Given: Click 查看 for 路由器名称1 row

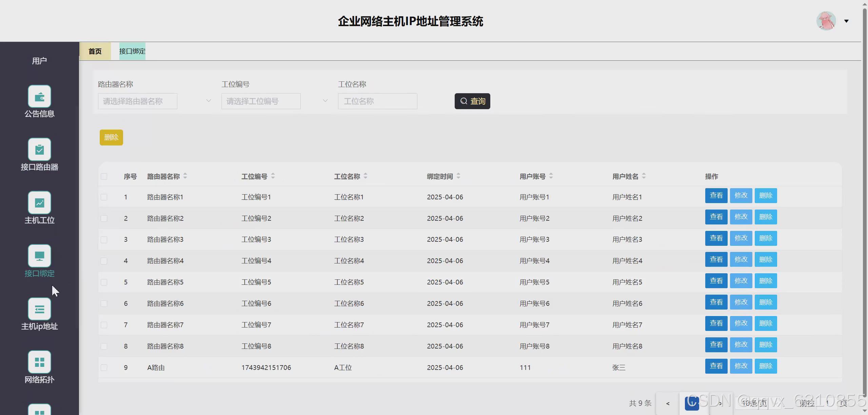Looking at the screenshot, I should pos(716,196).
